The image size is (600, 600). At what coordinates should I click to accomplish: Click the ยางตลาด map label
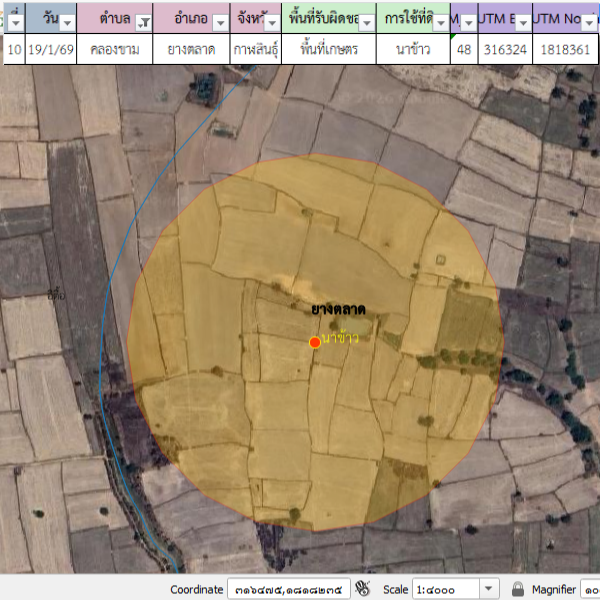(338, 310)
